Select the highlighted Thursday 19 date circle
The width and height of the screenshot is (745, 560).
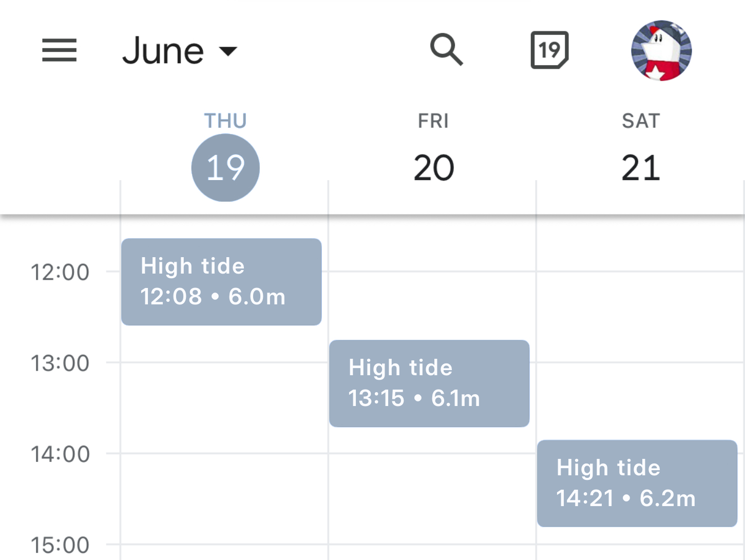coord(225,168)
